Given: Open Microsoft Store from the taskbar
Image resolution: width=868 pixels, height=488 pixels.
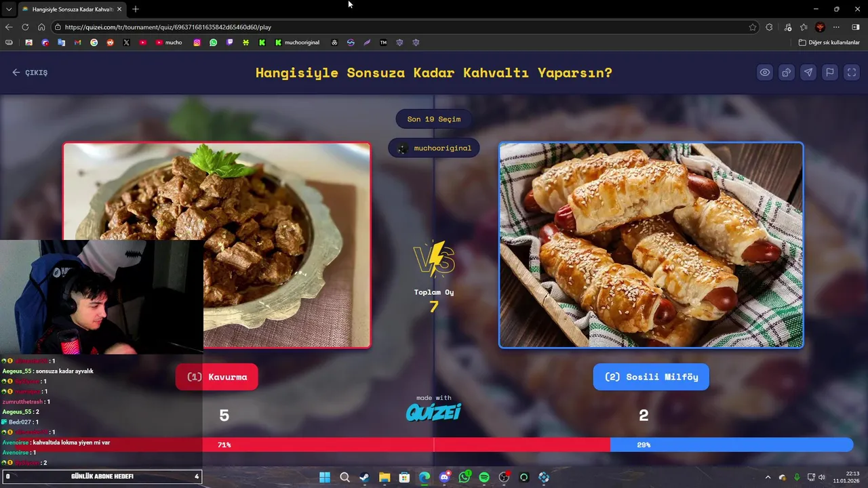Looking at the screenshot, I should click(404, 477).
